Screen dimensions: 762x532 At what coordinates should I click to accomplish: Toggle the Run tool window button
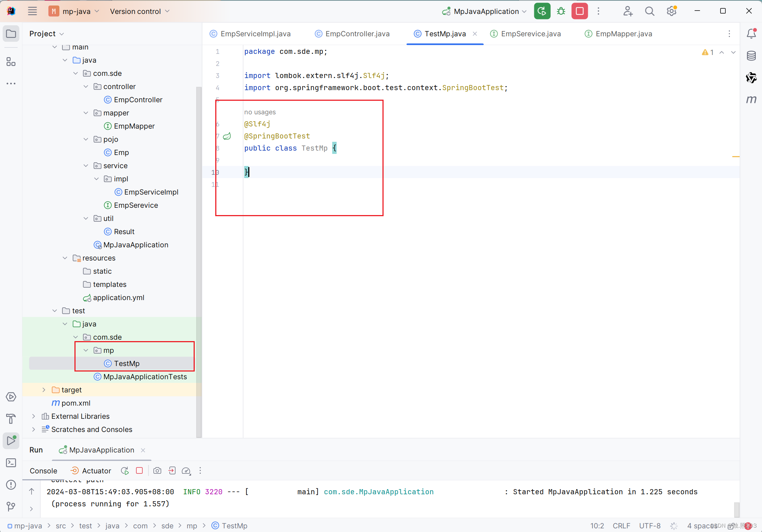click(11, 440)
